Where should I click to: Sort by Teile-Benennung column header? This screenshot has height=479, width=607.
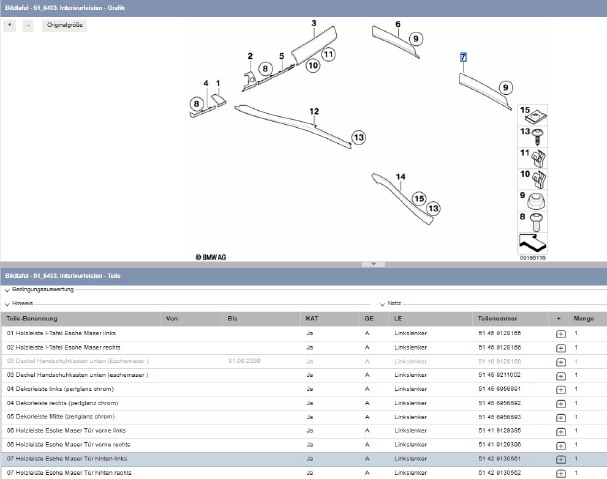[x=32, y=319]
